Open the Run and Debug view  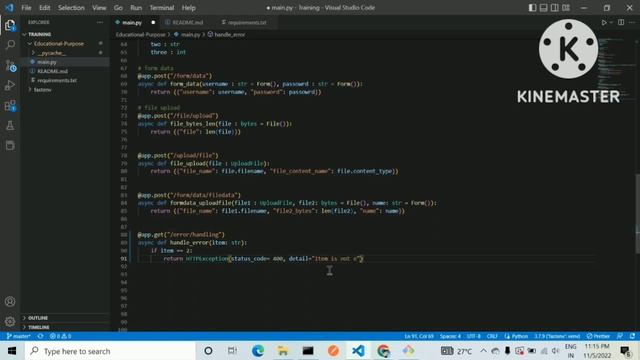click(x=10, y=85)
